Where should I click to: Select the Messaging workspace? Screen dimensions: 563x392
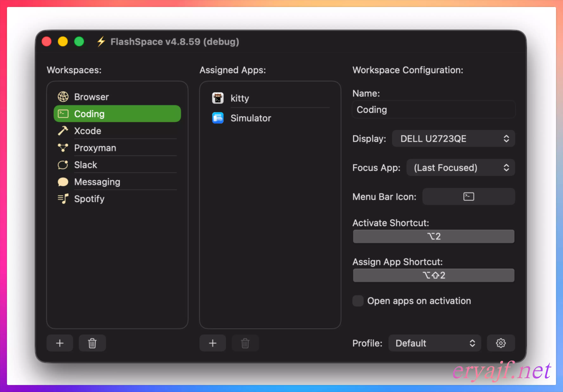pos(97,182)
